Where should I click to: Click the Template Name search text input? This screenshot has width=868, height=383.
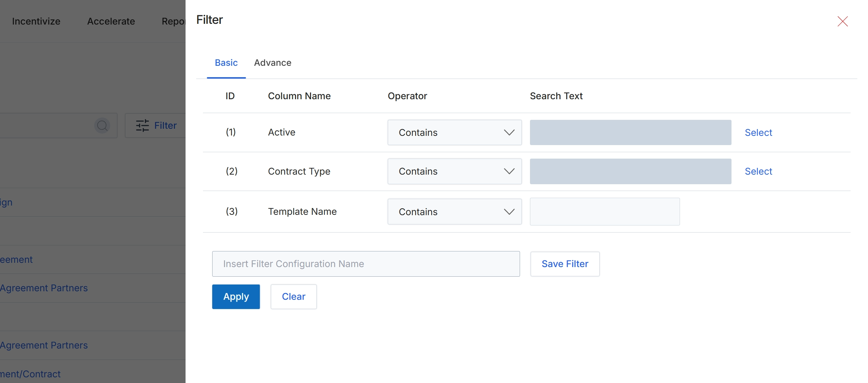coord(605,212)
